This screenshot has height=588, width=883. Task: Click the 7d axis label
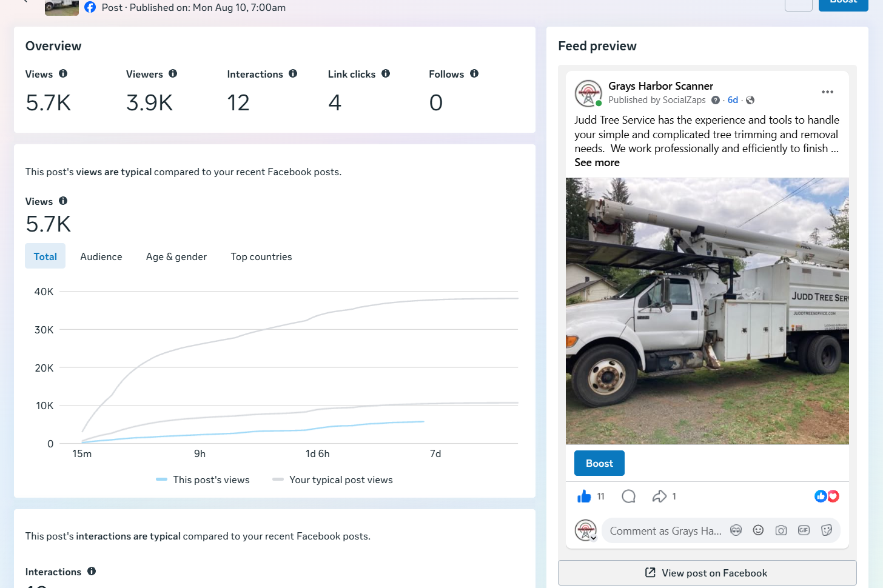[435, 453]
